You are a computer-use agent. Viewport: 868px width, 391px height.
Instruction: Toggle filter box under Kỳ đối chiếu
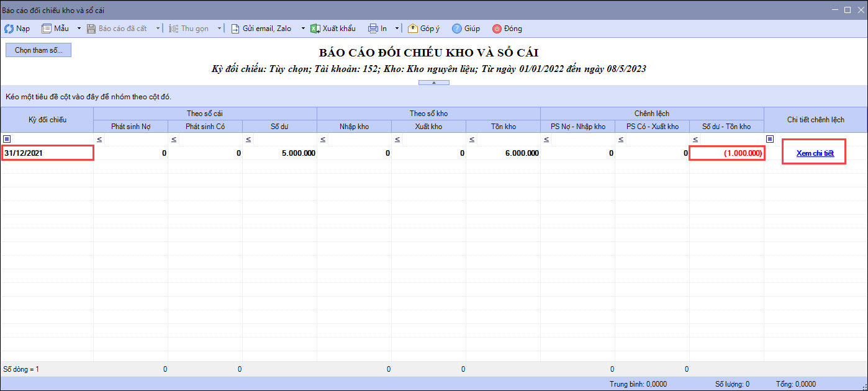[7, 139]
